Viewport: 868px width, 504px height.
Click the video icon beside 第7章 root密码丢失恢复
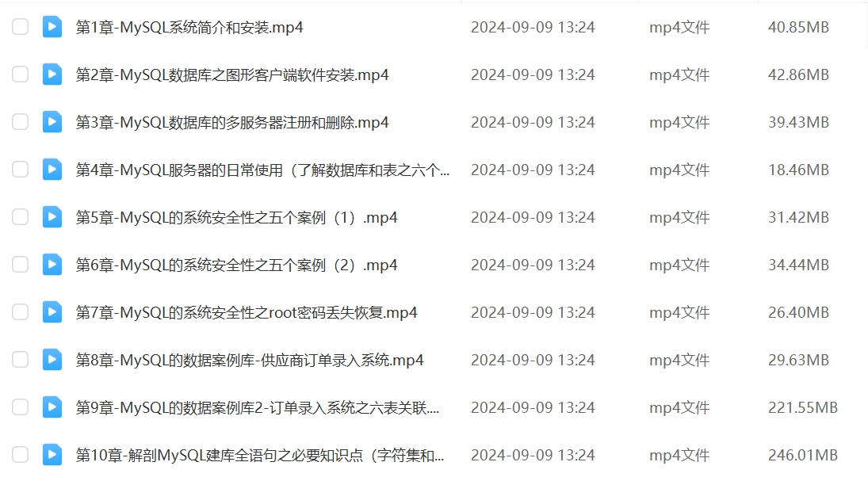(52, 312)
